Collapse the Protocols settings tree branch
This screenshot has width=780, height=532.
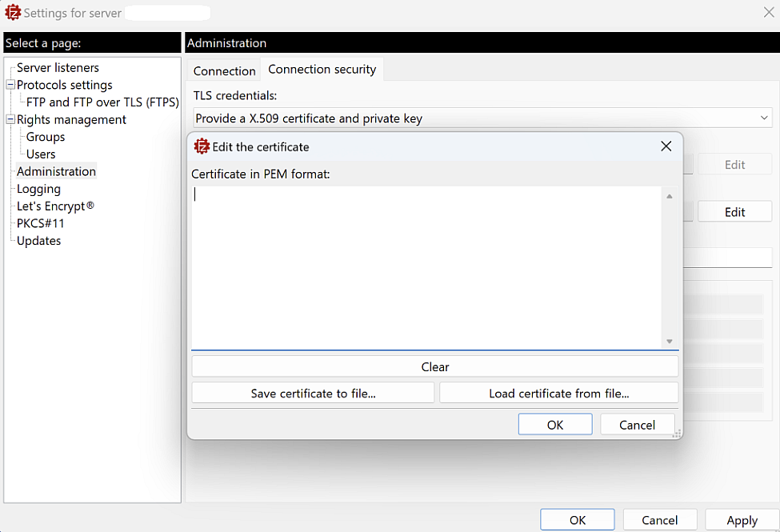[10, 85]
